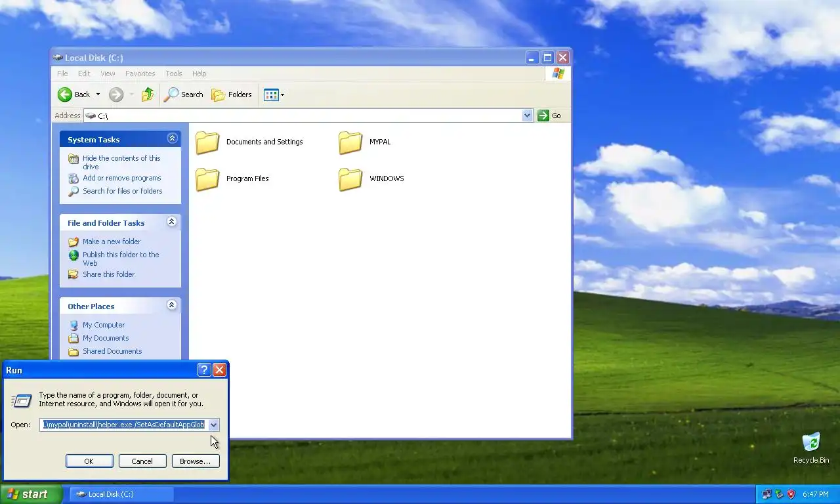Open My Computer from Other Places
The height and width of the screenshot is (504, 840).
103,325
